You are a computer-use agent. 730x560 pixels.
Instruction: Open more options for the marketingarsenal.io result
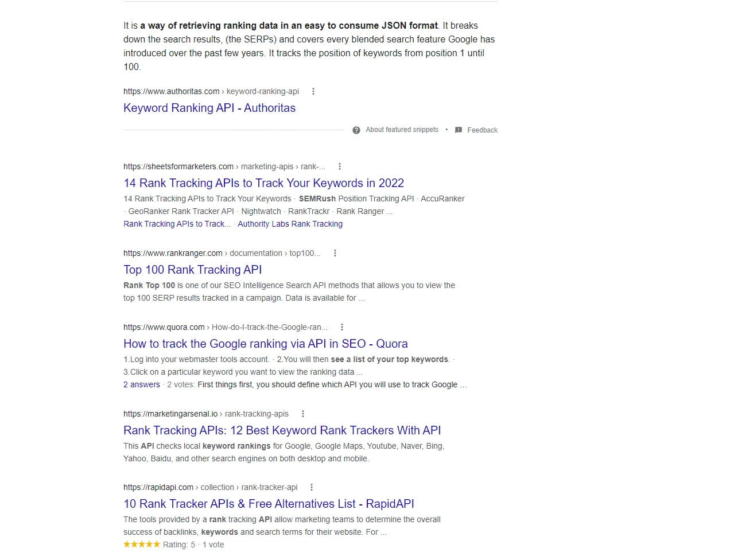pyautogui.click(x=303, y=414)
